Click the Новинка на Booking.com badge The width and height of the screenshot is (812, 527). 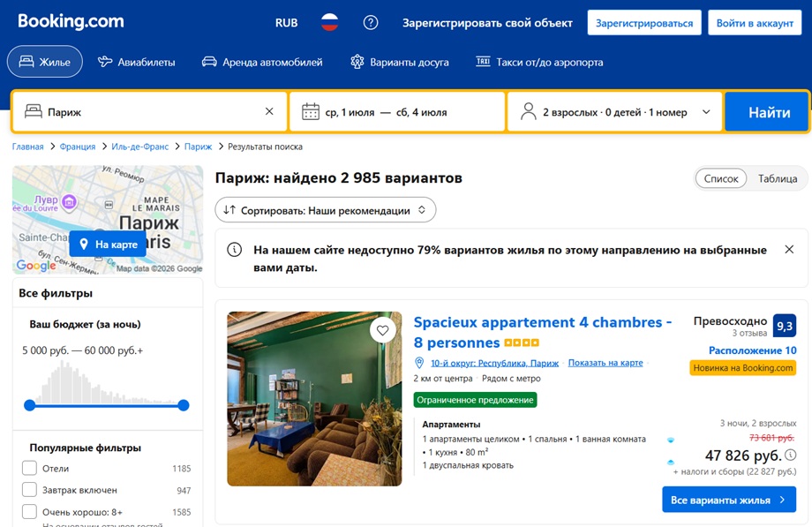(742, 368)
